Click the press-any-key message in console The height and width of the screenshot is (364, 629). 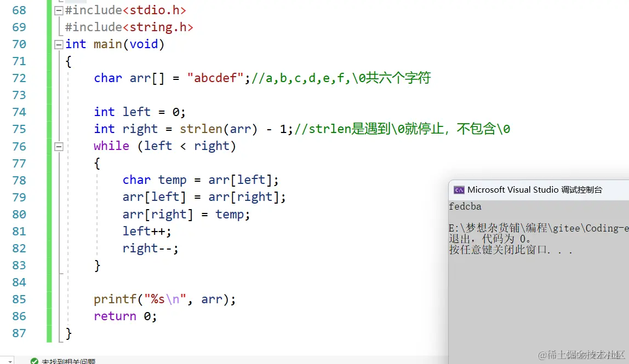[x=510, y=250]
